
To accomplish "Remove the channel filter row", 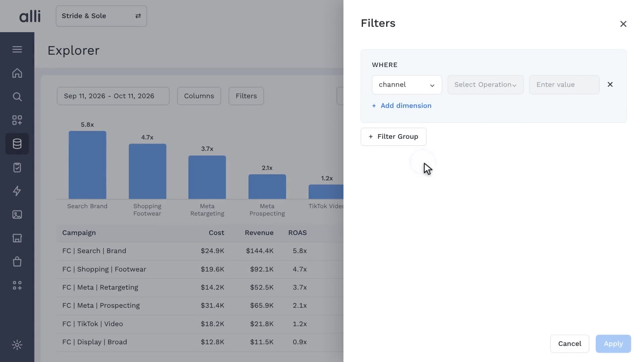I will click(610, 84).
